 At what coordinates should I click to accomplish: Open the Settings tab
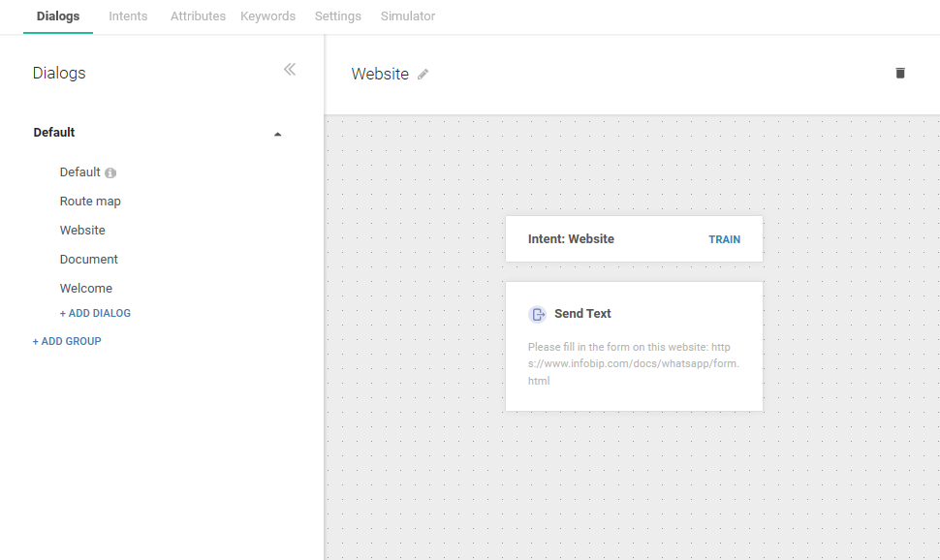pos(337,16)
